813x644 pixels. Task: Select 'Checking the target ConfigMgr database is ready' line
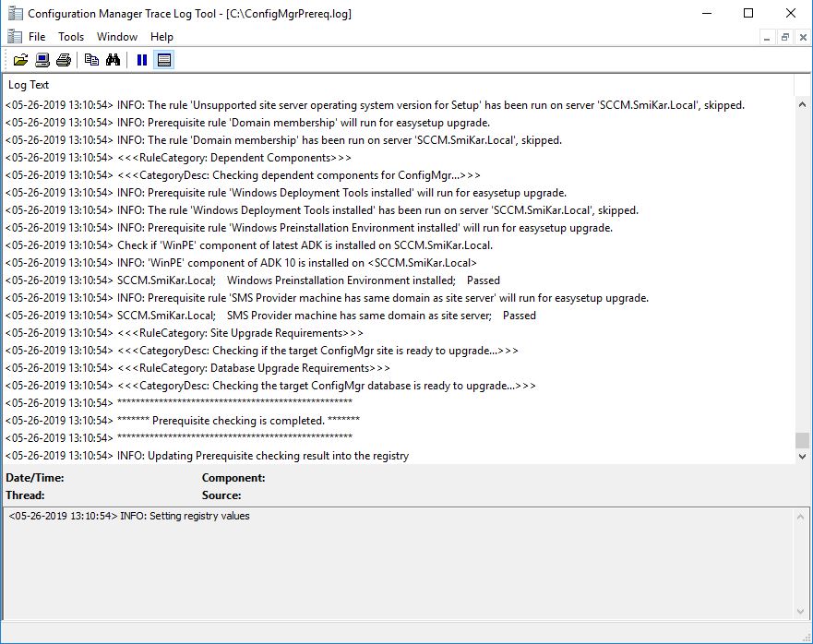398,386
